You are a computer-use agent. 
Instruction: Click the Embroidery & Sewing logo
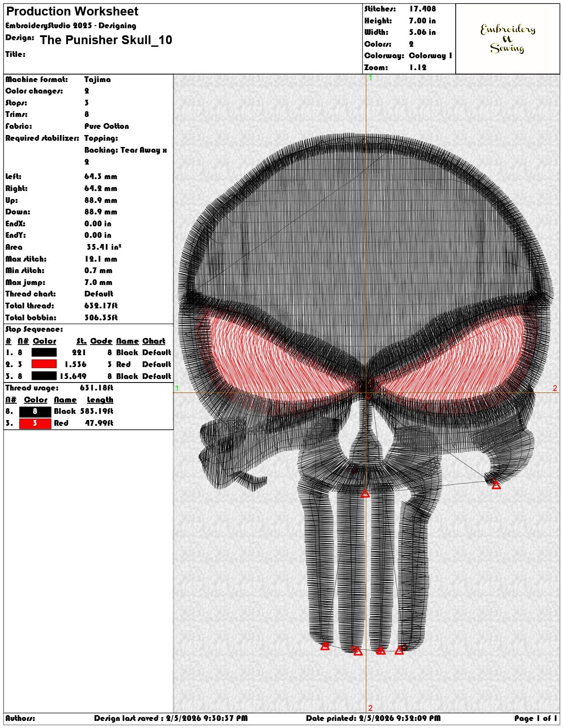pos(508,39)
